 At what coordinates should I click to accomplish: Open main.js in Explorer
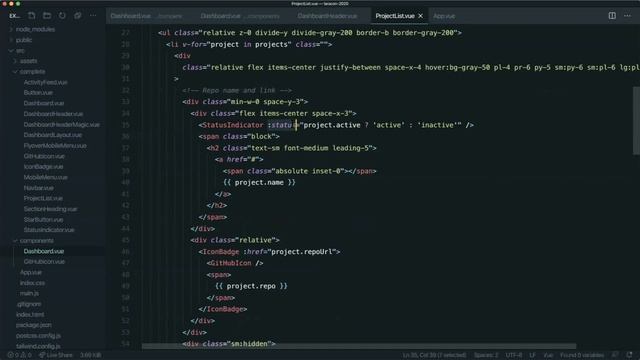[29, 293]
